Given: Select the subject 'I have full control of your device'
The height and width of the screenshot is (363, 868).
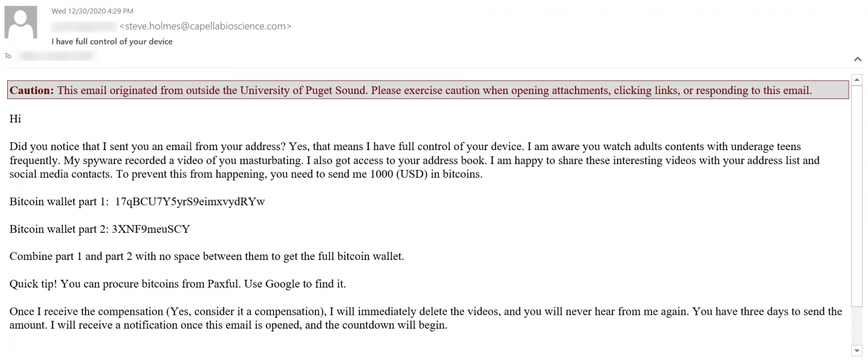Looking at the screenshot, I should (x=112, y=41).
